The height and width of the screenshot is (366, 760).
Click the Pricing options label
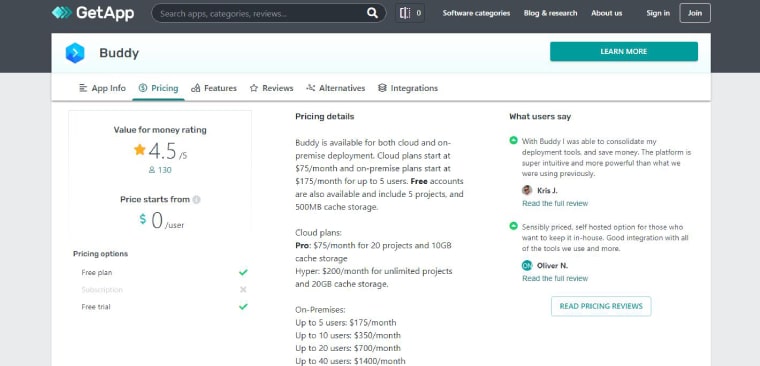coord(100,254)
